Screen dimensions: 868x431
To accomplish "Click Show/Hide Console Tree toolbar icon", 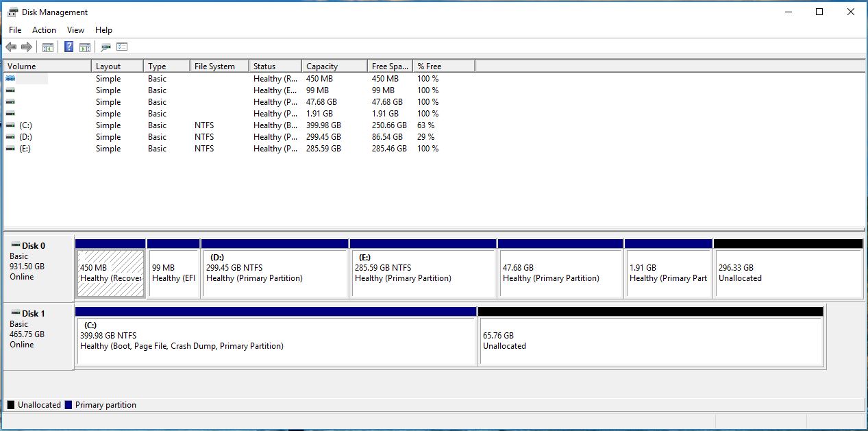I will click(48, 47).
